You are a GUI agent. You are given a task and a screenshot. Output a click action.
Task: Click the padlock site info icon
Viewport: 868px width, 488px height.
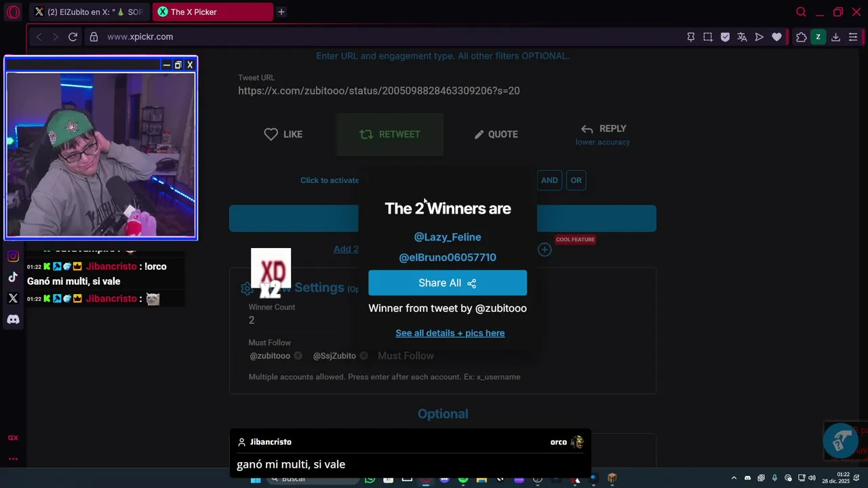(x=94, y=37)
